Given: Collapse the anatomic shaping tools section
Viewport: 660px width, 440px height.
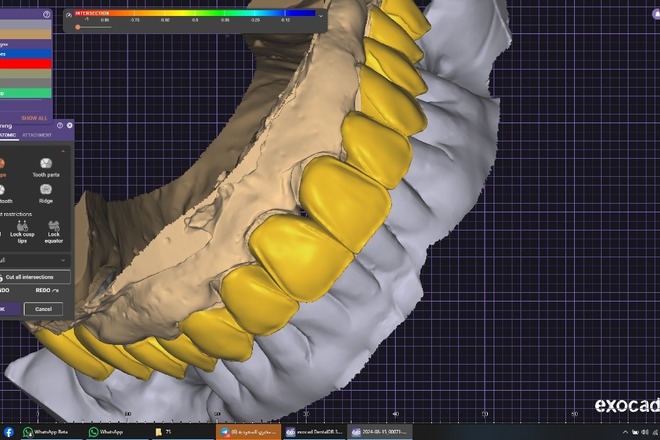Looking at the screenshot, I should coord(64,151).
